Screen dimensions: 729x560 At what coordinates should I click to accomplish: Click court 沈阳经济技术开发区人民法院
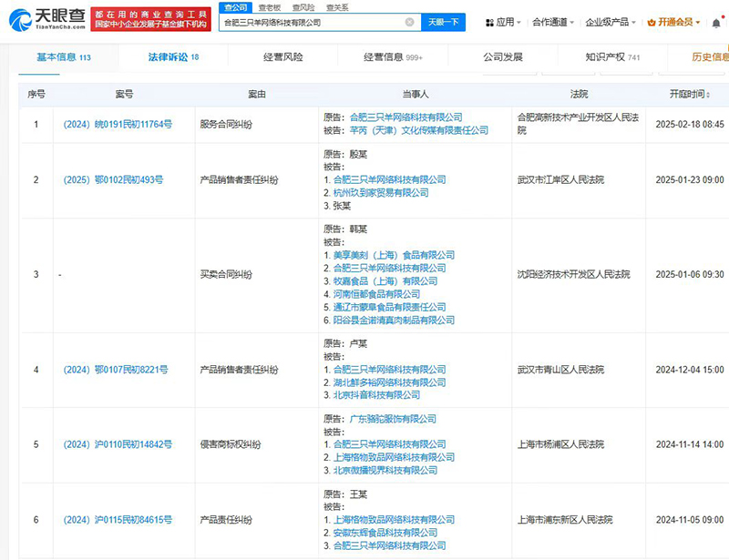pos(574,274)
